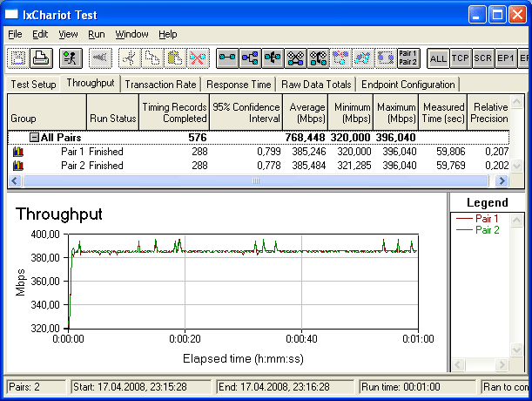Image resolution: width=532 pixels, height=401 pixels.
Task: Click the Copy icon
Action: (152, 58)
